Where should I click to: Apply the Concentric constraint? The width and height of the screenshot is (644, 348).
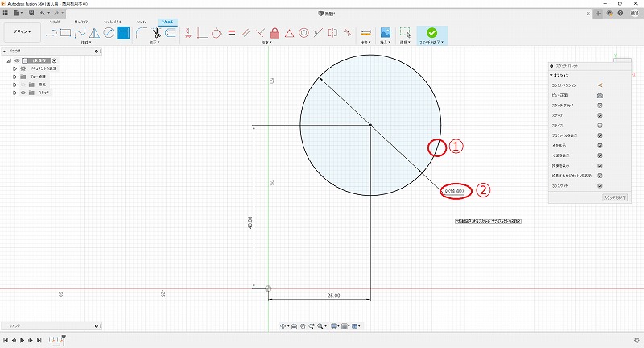[x=303, y=33]
